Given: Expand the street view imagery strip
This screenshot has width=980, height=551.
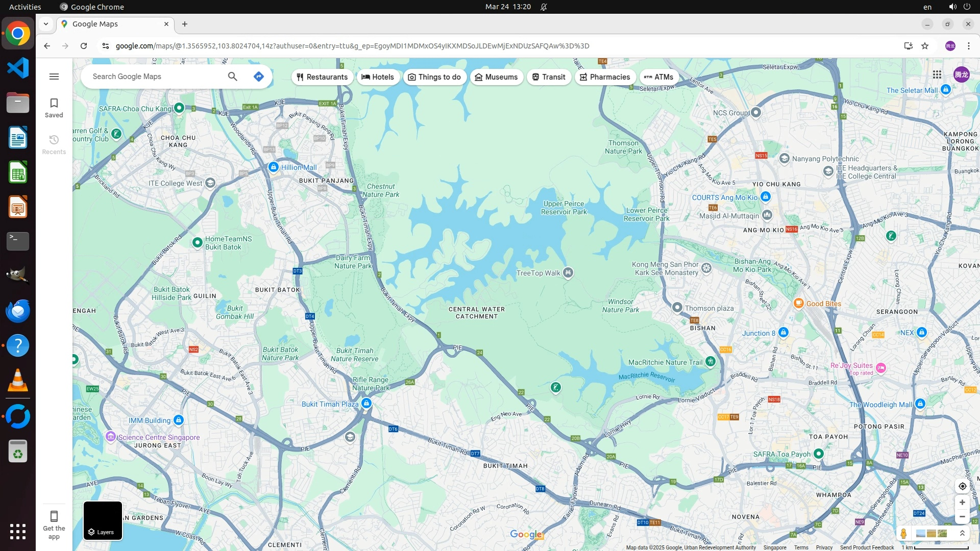Looking at the screenshot, I should click(962, 534).
